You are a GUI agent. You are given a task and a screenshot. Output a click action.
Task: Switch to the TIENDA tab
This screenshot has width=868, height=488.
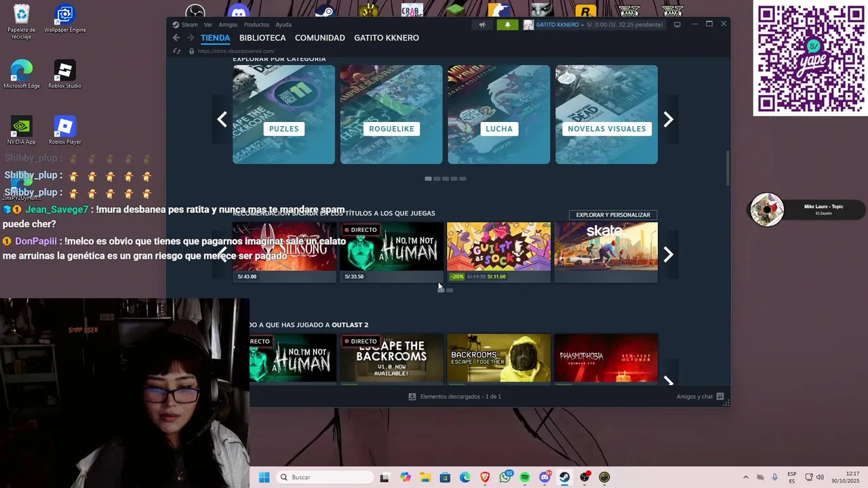pos(216,38)
